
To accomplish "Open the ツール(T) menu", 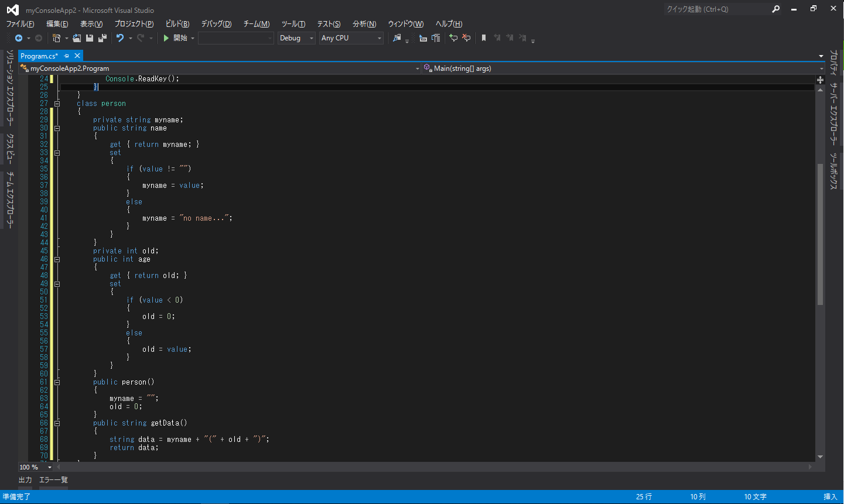I will pos(293,24).
